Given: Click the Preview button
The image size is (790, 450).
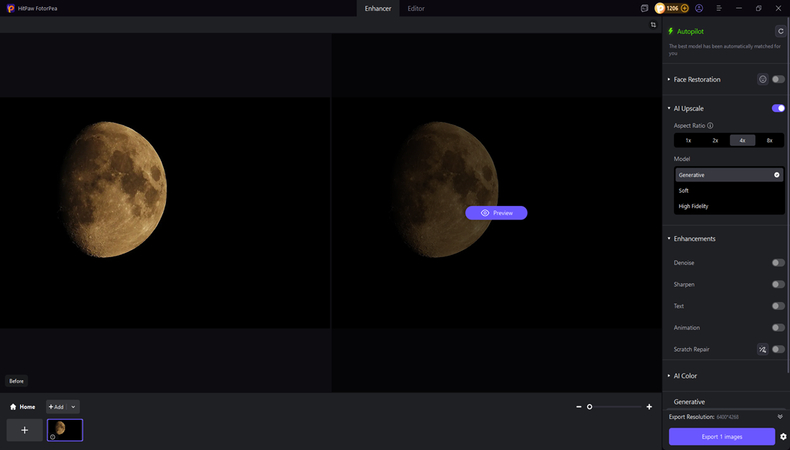Looking at the screenshot, I should (x=496, y=213).
